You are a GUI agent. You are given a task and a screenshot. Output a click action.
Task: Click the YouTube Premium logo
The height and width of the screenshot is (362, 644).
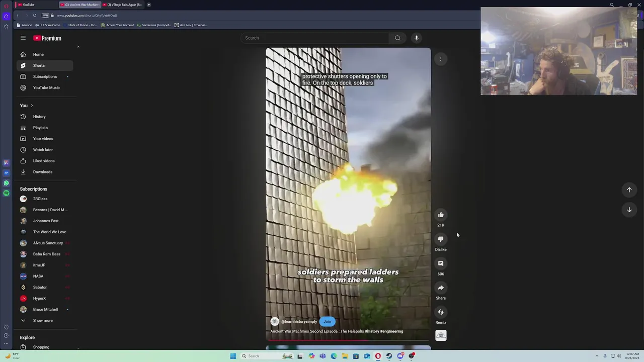pyautogui.click(x=47, y=38)
